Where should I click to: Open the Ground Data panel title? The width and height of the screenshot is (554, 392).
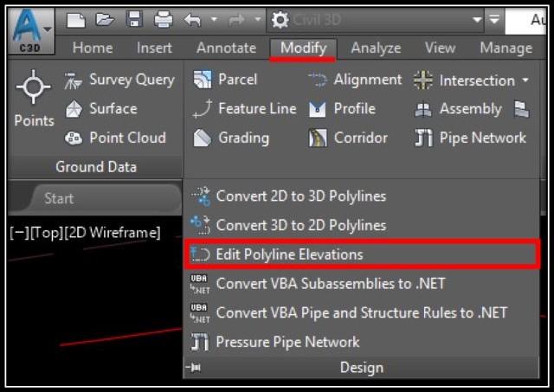point(96,167)
